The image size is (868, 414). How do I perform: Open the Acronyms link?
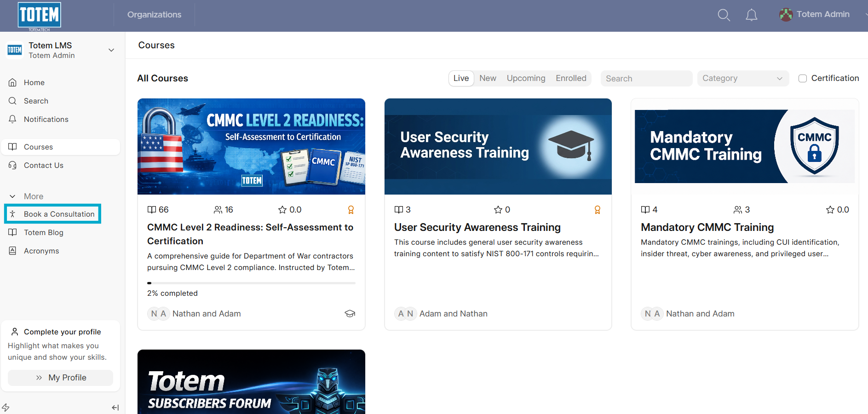tap(41, 251)
